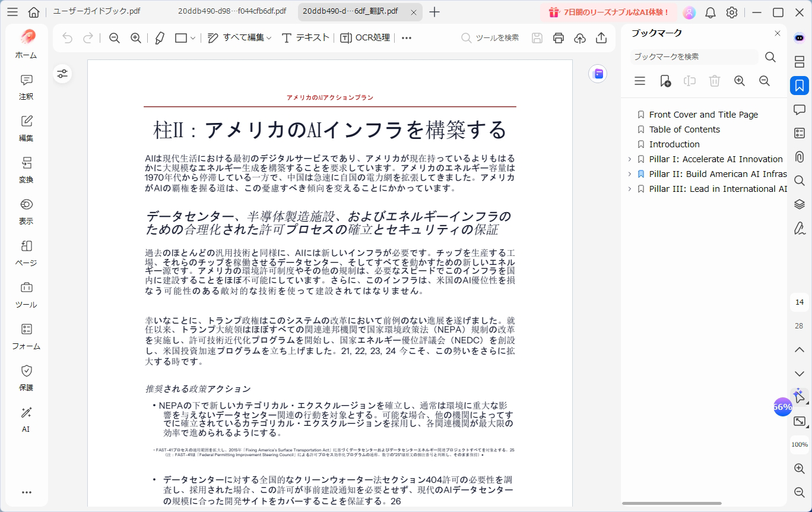Viewport: 812px width, 512px height.
Task: Open the Table of Contents bookmark
Action: (x=684, y=129)
